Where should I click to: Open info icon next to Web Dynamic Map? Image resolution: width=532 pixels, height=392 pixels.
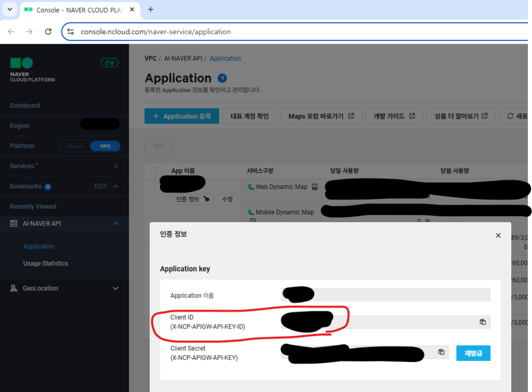tap(314, 187)
